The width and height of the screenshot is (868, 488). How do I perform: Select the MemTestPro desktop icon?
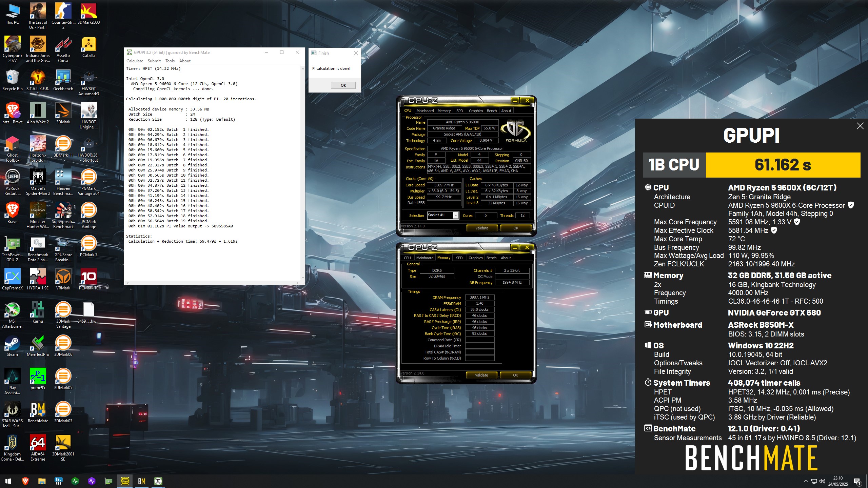[x=38, y=346]
